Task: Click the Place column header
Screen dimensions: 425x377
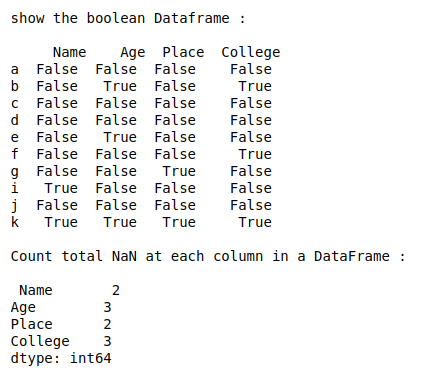Action: (183, 52)
